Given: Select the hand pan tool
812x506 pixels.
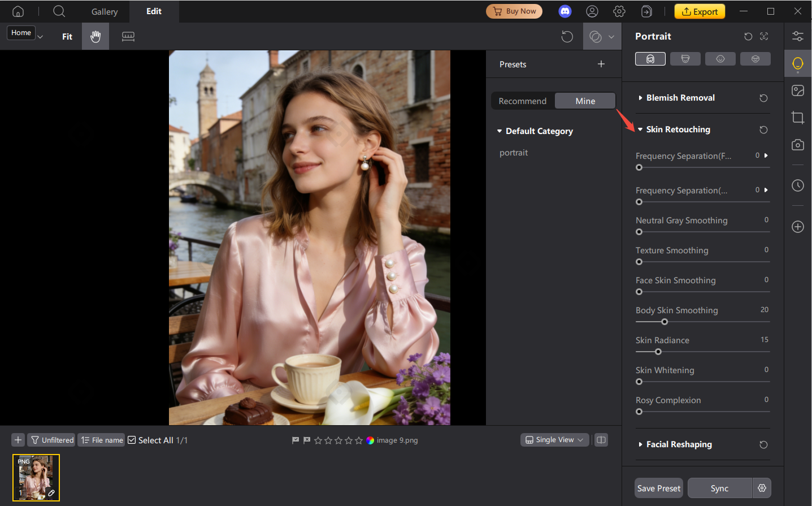Looking at the screenshot, I should point(95,37).
